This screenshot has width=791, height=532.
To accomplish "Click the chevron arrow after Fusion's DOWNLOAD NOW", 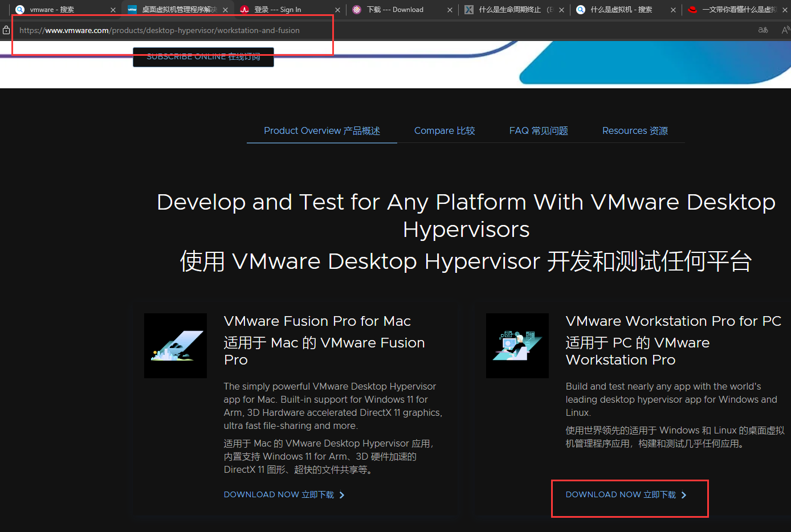I will click(342, 495).
